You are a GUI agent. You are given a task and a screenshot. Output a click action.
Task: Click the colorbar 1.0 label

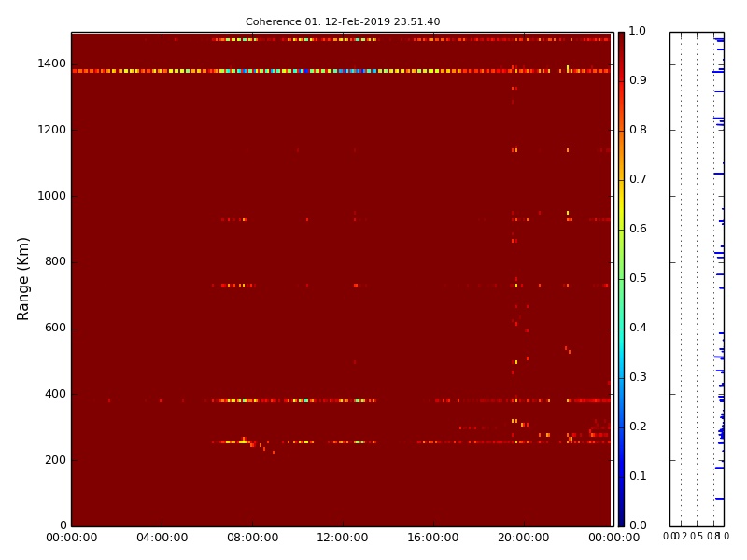(x=638, y=31)
